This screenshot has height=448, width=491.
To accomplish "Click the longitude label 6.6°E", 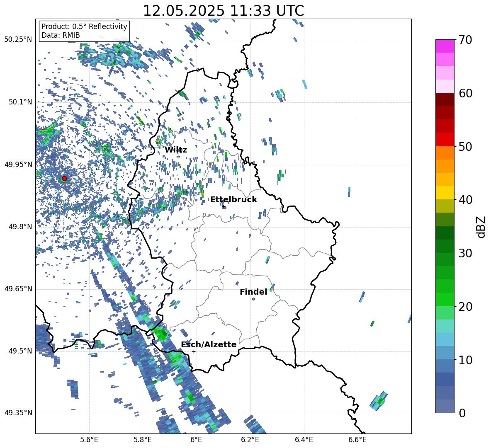I will (357, 440).
